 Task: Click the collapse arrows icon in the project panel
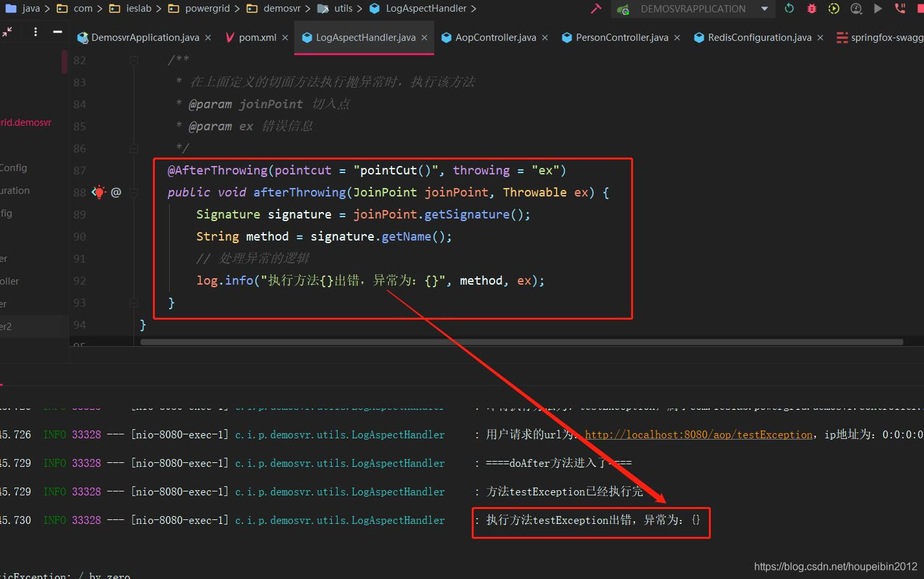click(7, 32)
